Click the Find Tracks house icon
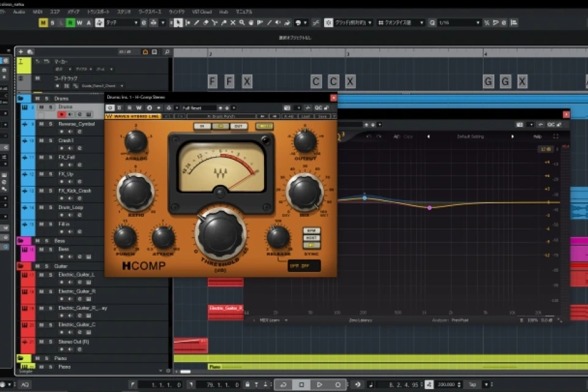Viewport: 588px width, 392px height. coord(145,52)
